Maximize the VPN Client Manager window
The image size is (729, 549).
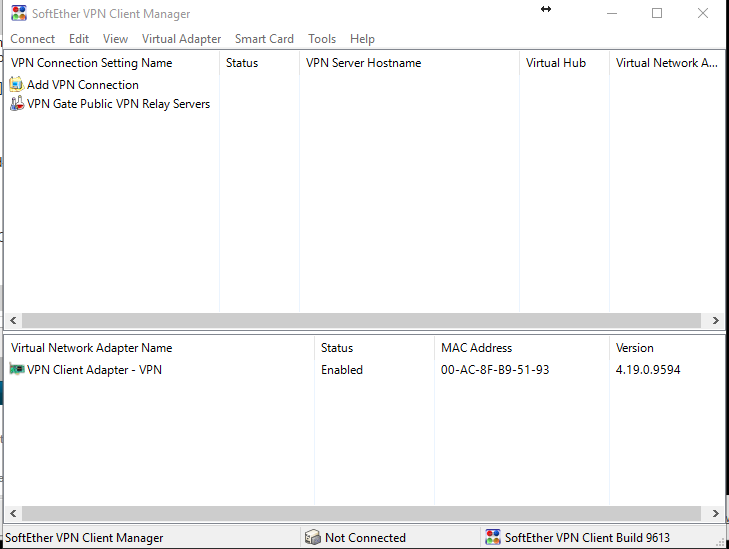click(x=657, y=13)
